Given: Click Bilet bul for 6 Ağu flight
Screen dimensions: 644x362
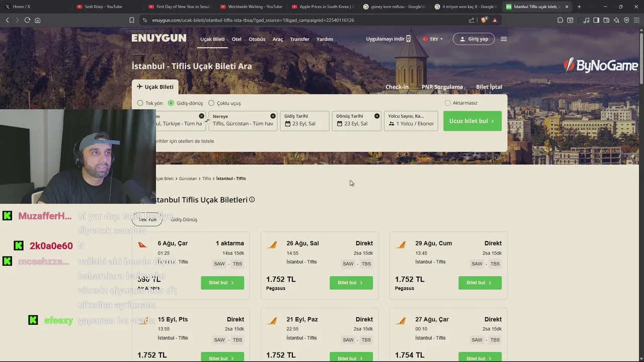Looking at the screenshot, I should pos(222,283).
